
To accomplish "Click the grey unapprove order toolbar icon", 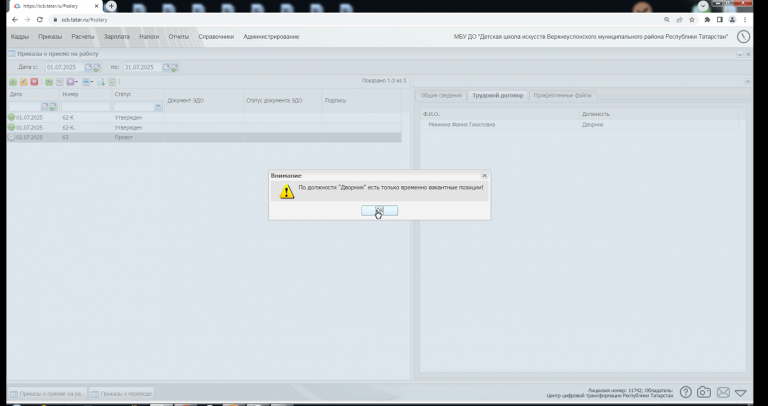I will click(x=60, y=82).
